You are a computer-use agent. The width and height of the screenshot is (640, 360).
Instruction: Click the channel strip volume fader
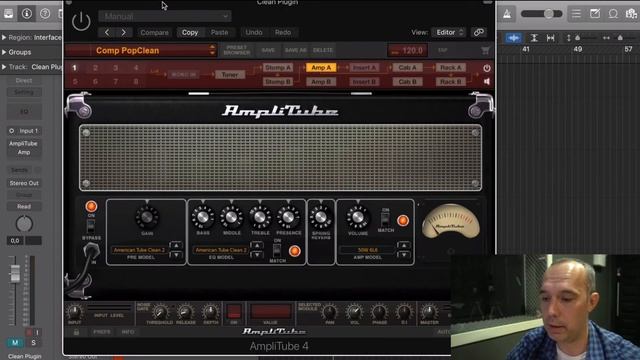pos(15,274)
